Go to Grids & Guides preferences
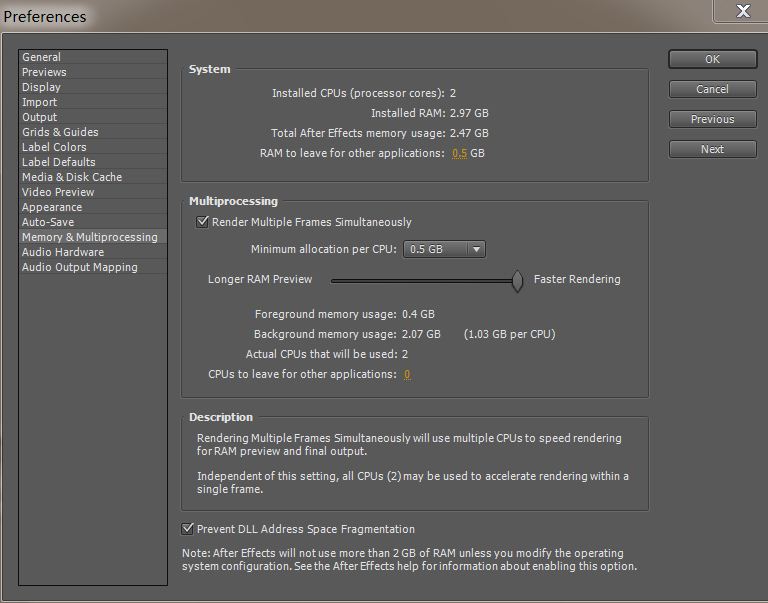 93,132
